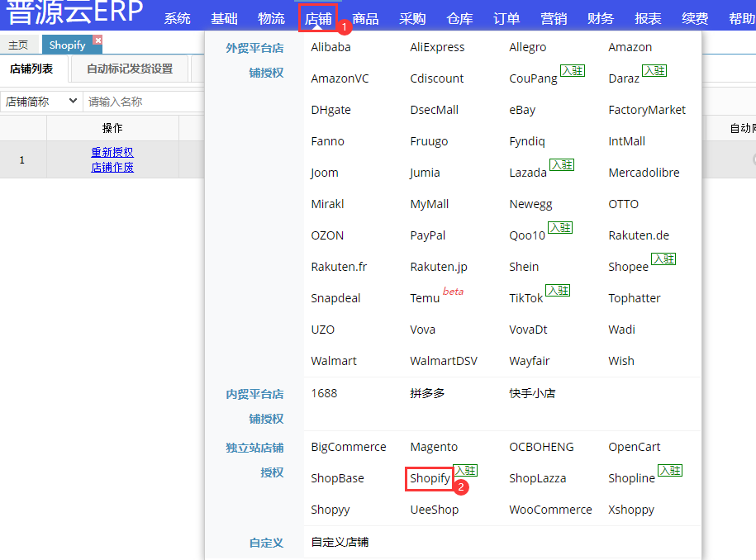Viewport: 756px width, 560px height.
Task: Select Walmart store option
Action: pyautogui.click(x=334, y=361)
